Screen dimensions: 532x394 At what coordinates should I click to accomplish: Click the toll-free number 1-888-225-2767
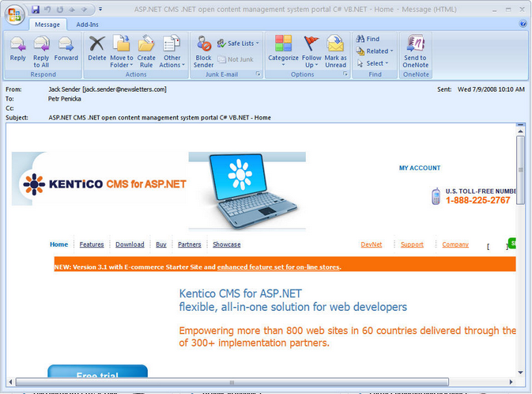(477, 200)
